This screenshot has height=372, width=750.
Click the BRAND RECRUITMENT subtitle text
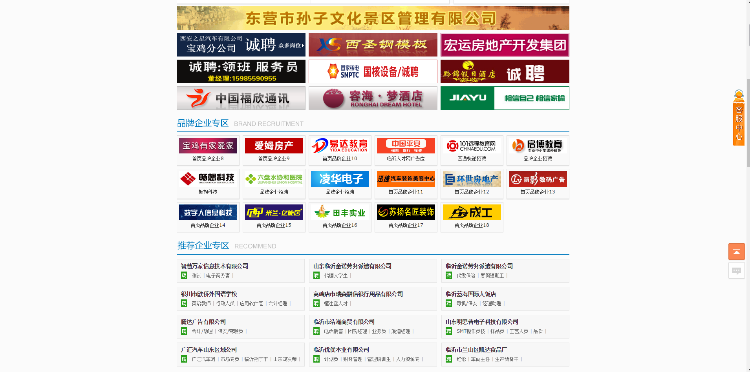pos(269,124)
